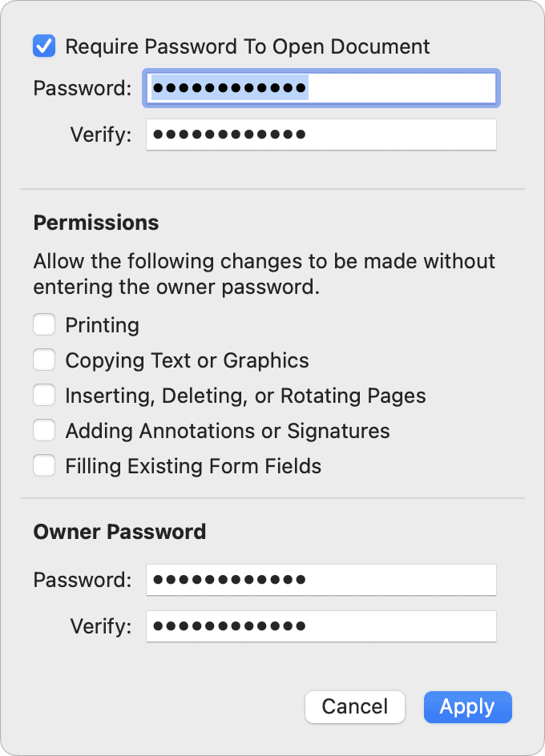Enable the Printing permission checkbox
The width and height of the screenshot is (545, 756).
(44, 325)
